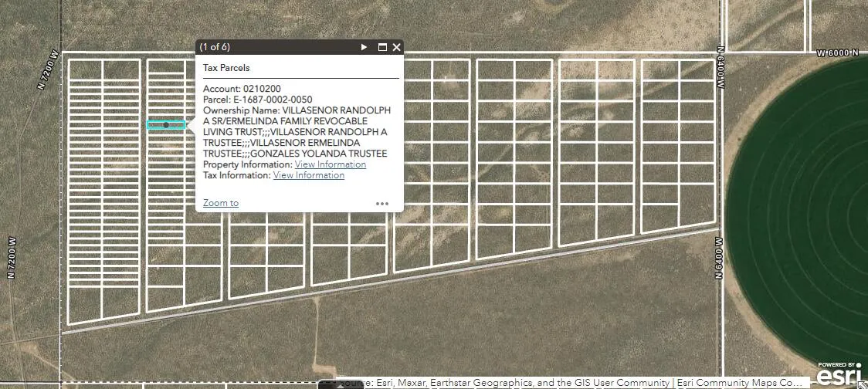Click the bottom-right corner overview map arrow

862,384
